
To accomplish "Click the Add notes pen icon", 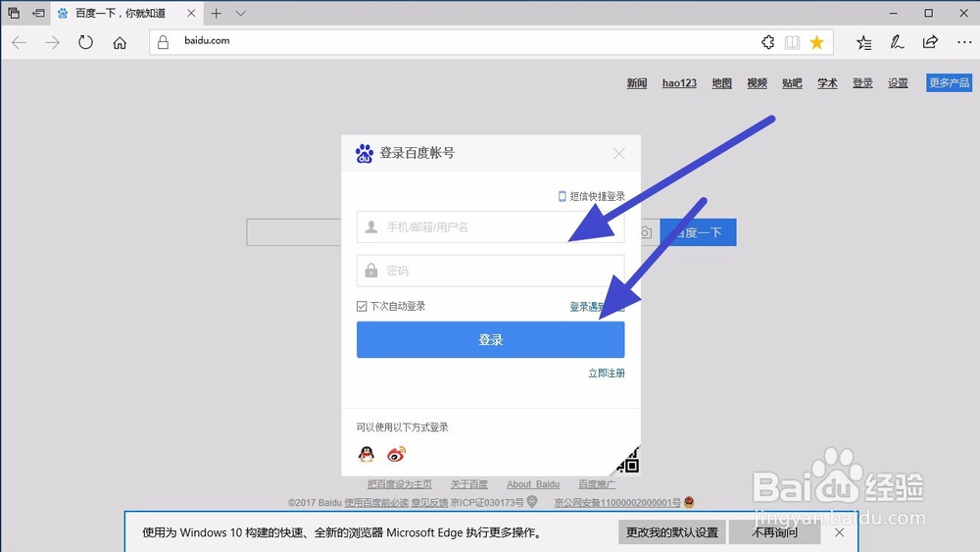I will (897, 42).
